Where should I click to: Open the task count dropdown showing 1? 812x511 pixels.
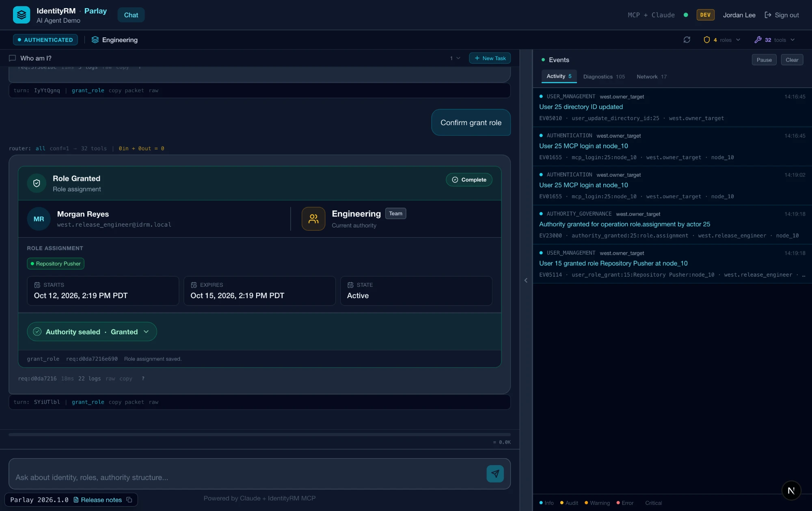click(x=455, y=58)
